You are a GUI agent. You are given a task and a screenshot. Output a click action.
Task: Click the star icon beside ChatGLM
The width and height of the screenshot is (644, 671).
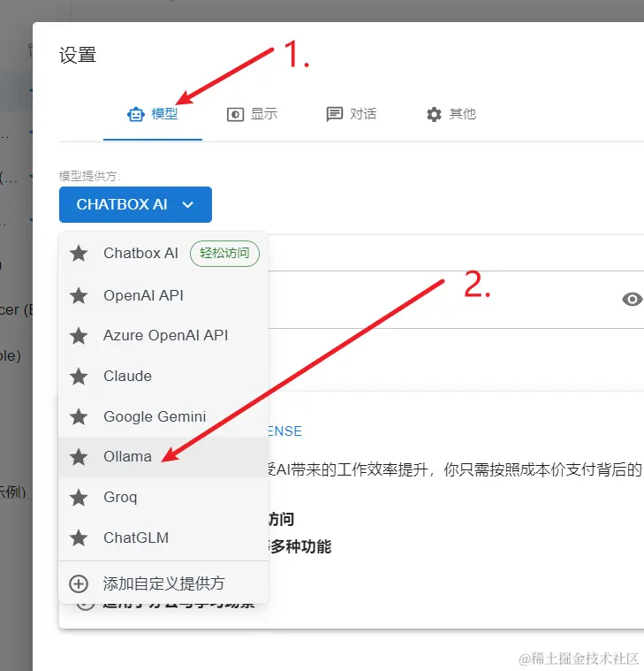coord(79,538)
